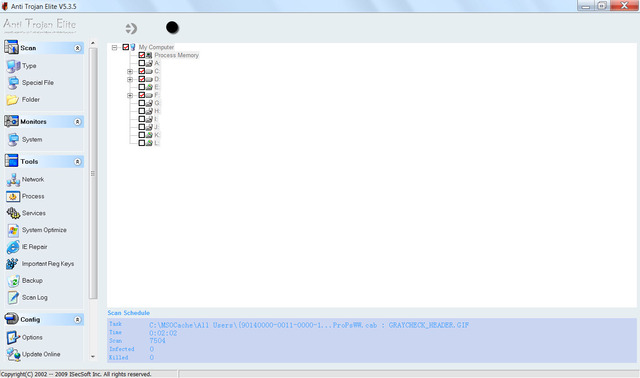Open the Folder scan icon
The width and height of the screenshot is (640, 378).
[13, 100]
